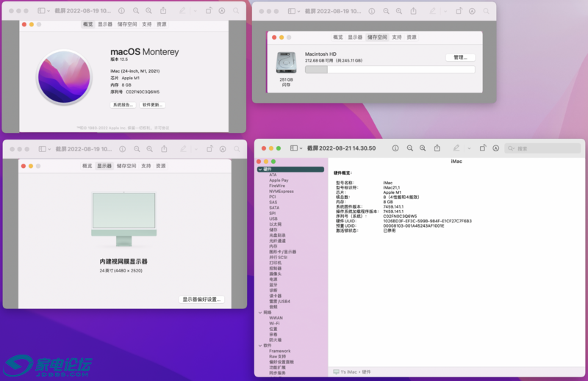Open sidebar view dropdown in the 截屏2022-08-21 14.30.50 window

[x=301, y=149]
